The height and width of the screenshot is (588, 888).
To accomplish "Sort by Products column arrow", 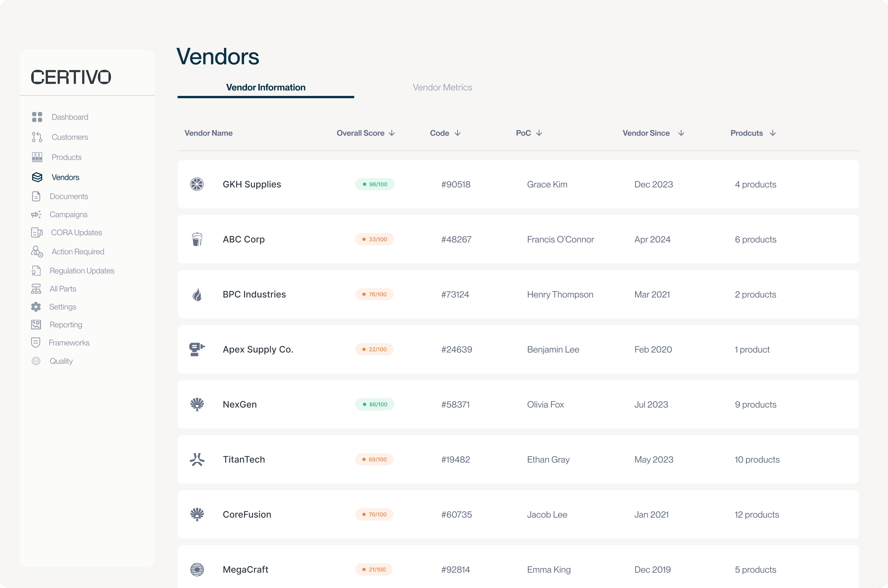I will pyautogui.click(x=772, y=133).
